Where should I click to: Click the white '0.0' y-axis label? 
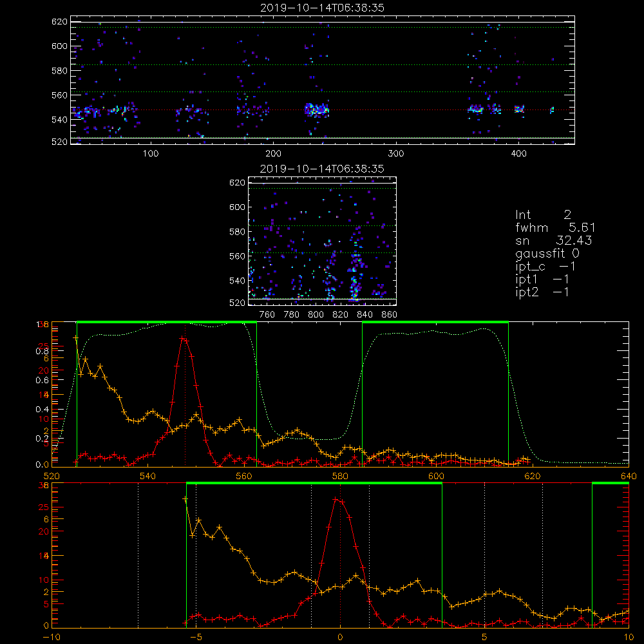coord(42,464)
